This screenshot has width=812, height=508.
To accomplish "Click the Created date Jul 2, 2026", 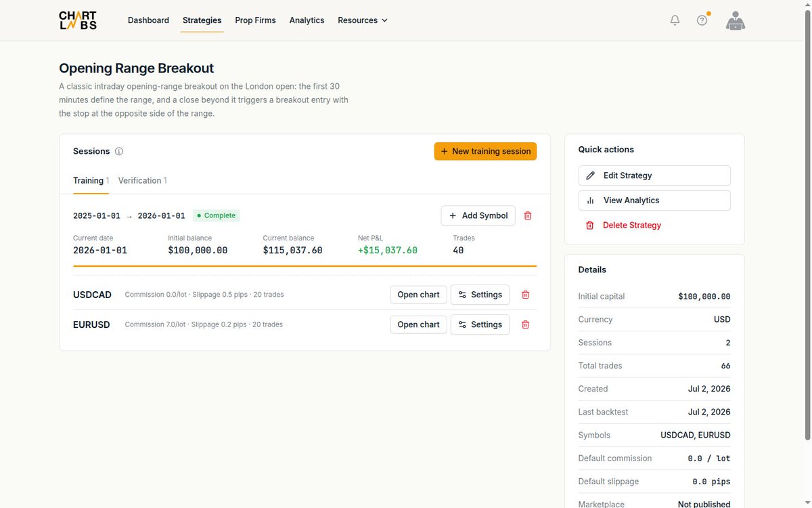I will click(x=709, y=389).
